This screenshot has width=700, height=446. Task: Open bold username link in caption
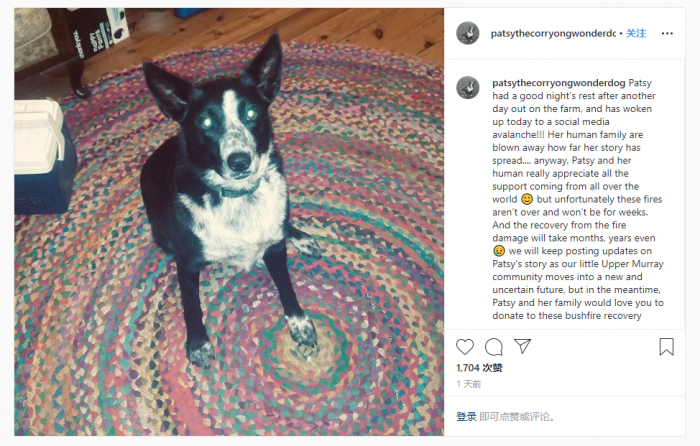pyautogui.click(x=558, y=83)
